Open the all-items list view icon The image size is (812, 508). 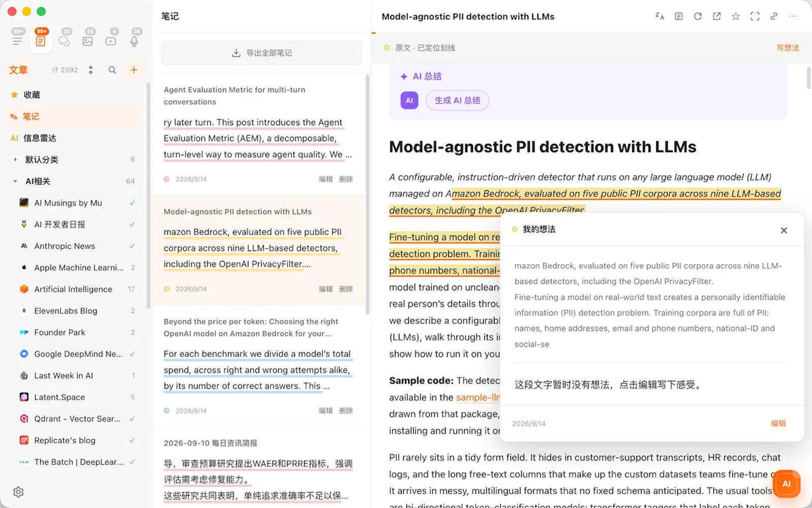17,41
